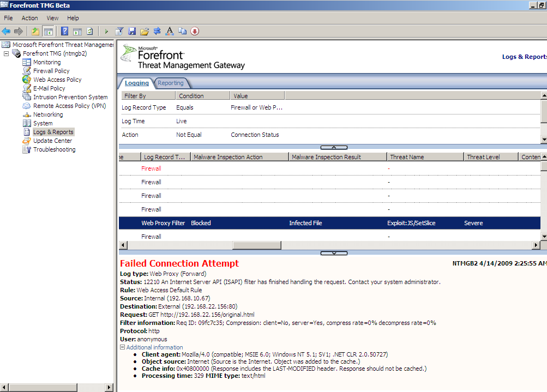Click right arrow of console tree scrollbar
547x392 pixels.
(x=109, y=387)
